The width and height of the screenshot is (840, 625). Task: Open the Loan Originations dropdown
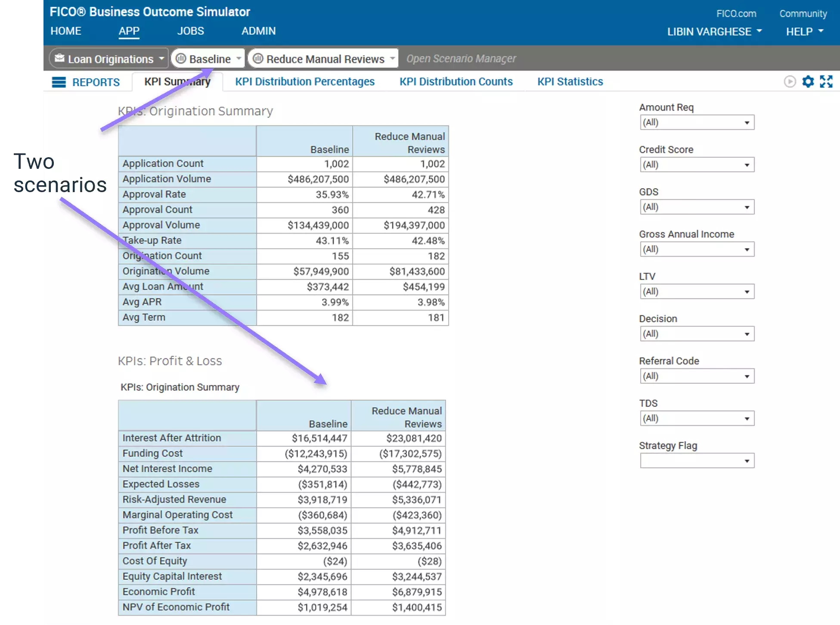coord(161,58)
